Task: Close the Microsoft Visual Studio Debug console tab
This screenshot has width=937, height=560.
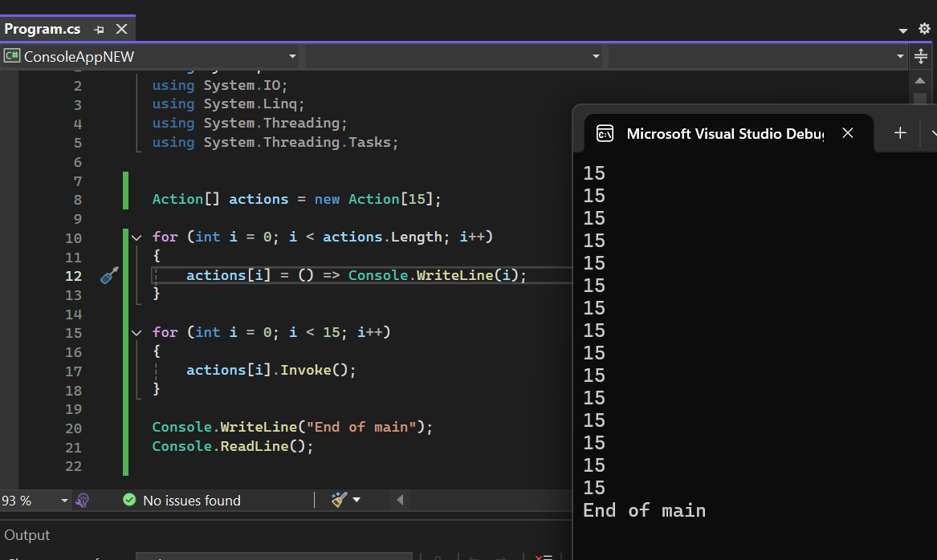Action: [847, 133]
